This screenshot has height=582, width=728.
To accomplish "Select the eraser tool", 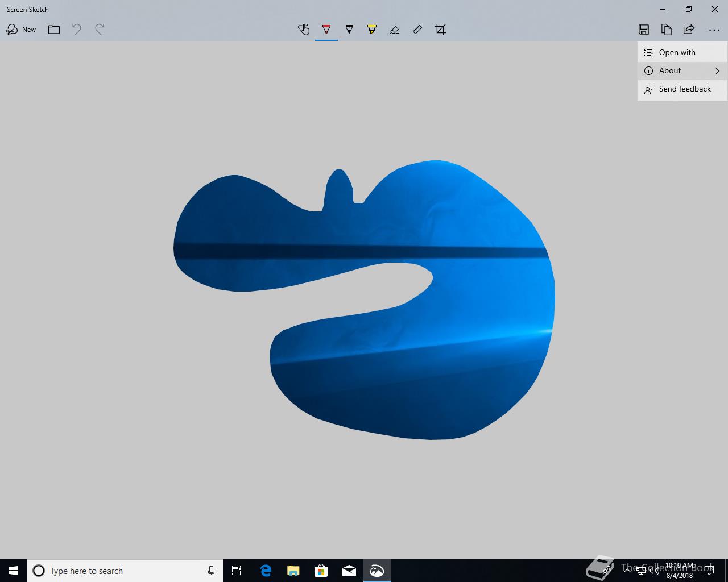I will [395, 30].
